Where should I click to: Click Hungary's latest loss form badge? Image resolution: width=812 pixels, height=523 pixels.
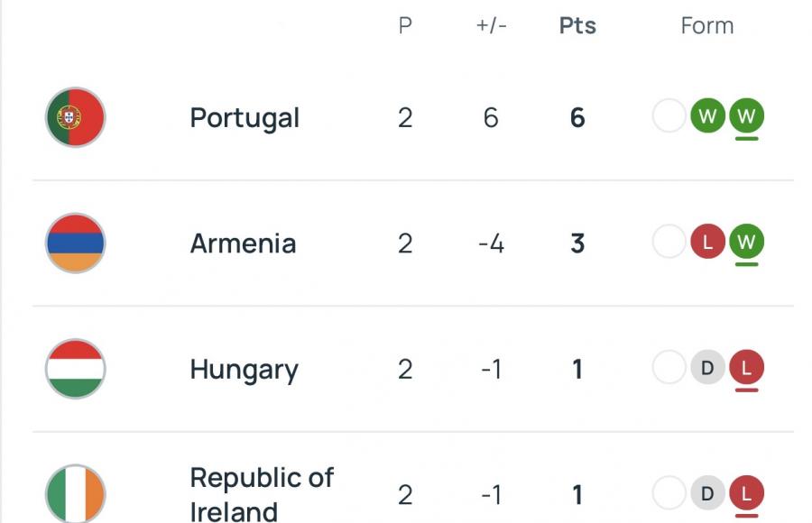coord(746,368)
